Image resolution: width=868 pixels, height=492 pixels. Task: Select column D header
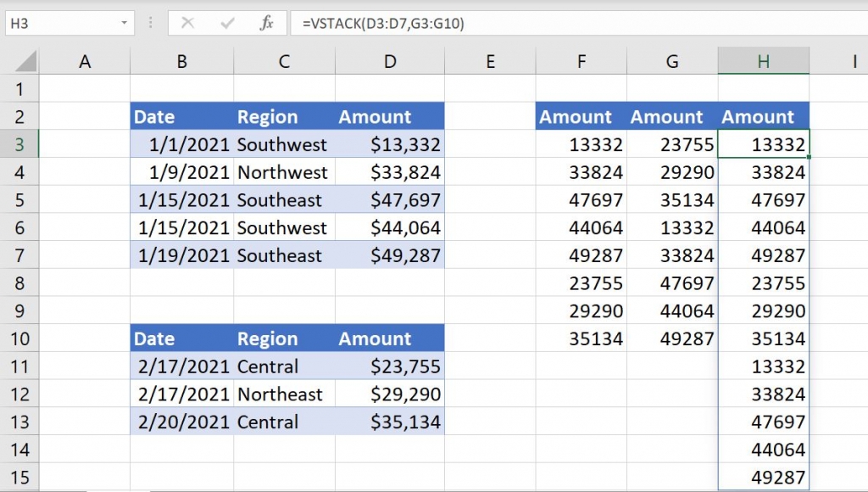click(x=389, y=61)
